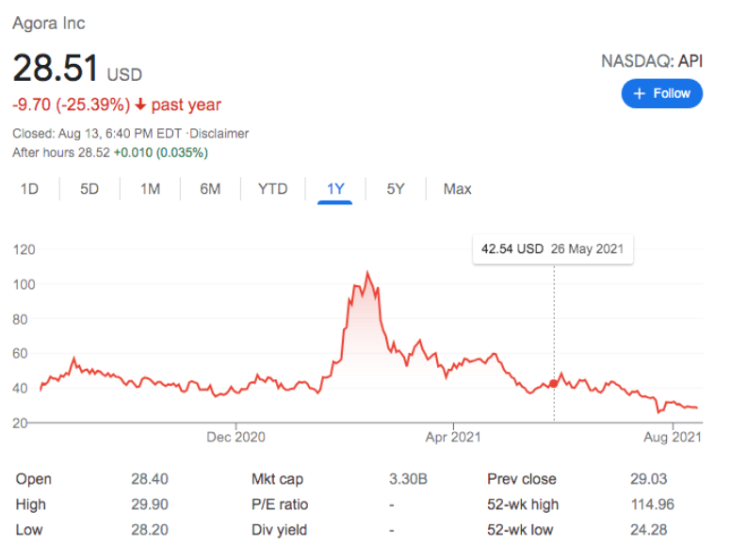Click the P/E ratio label
The image size is (731, 560).
pyautogui.click(x=280, y=504)
